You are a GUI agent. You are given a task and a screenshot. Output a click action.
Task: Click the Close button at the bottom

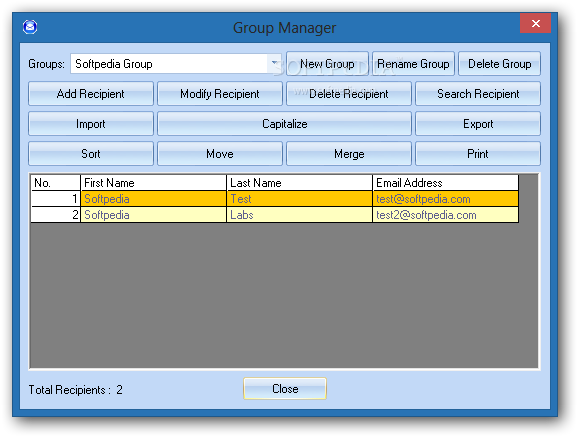click(285, 388)
